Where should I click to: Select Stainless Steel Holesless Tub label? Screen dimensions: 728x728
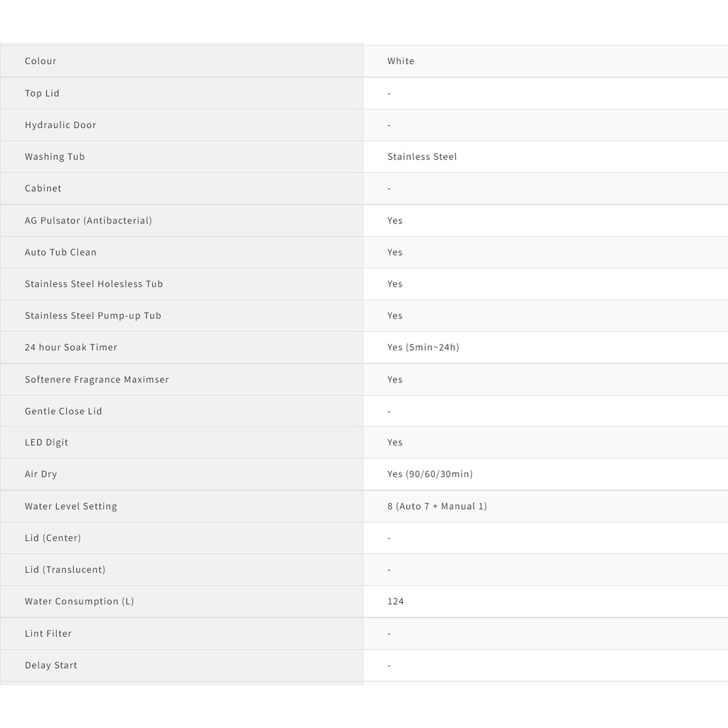point(94,284)
